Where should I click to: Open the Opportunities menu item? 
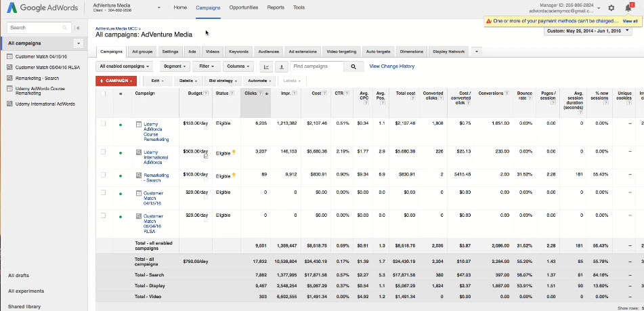point(243,7)
